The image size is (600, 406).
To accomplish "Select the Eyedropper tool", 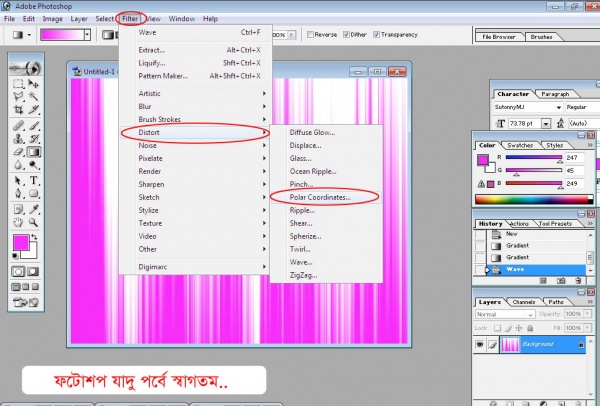I will (34, 209).
